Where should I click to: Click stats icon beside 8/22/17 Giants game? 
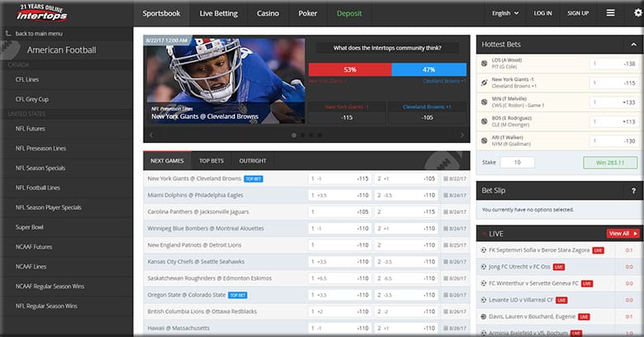[446, 178]
